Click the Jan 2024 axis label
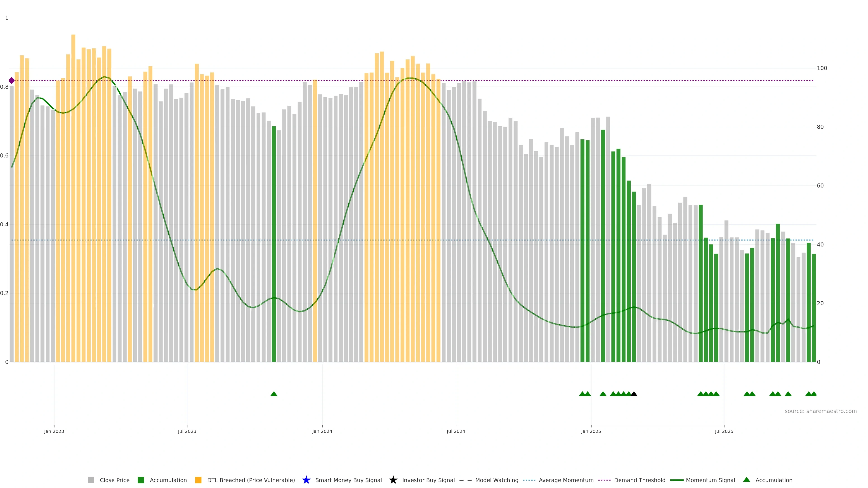Viewport: 868px width, 488px height. pos(322,431)
